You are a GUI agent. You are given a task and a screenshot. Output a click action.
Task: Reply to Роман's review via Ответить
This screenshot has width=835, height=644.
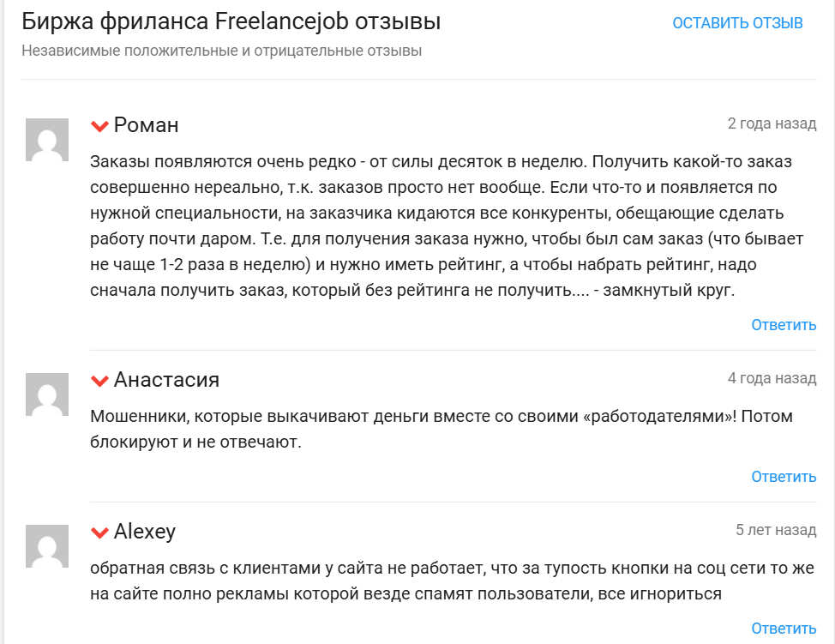click(784, 325)
